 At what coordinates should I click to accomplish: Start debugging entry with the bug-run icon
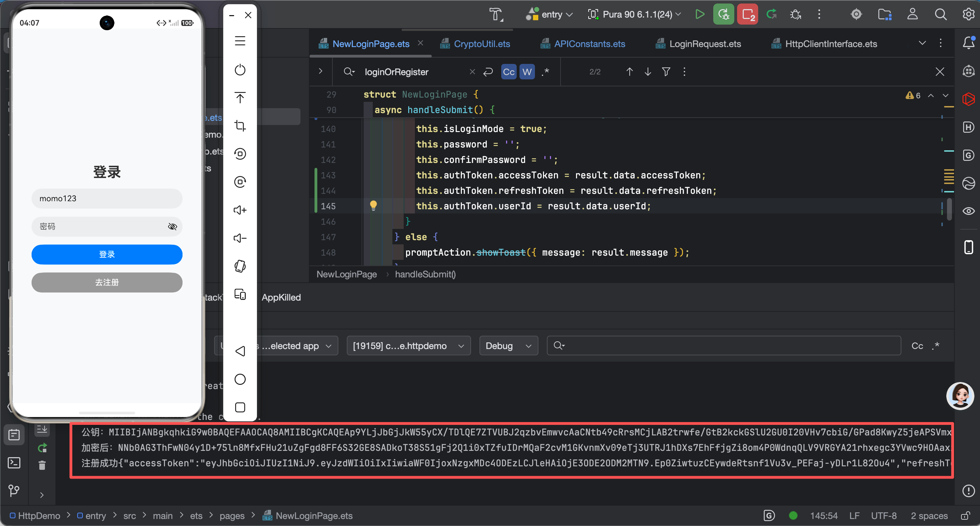(x=723, y=14)
